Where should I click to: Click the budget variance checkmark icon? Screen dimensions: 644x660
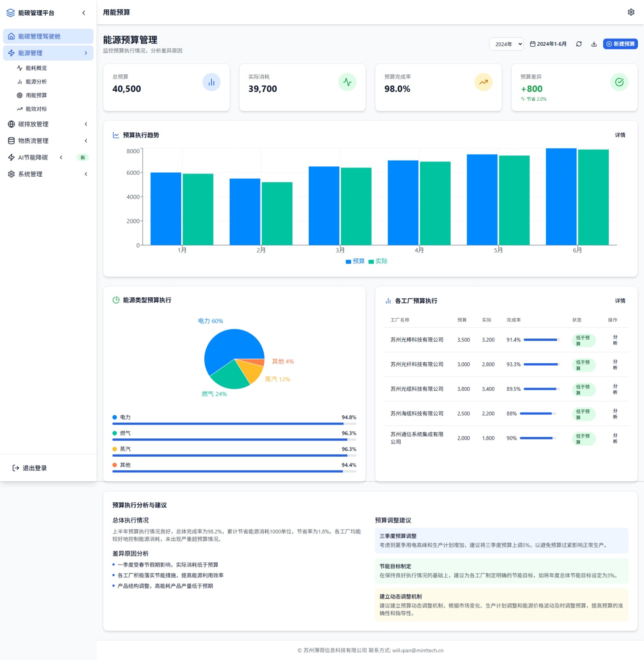point(619,82)
